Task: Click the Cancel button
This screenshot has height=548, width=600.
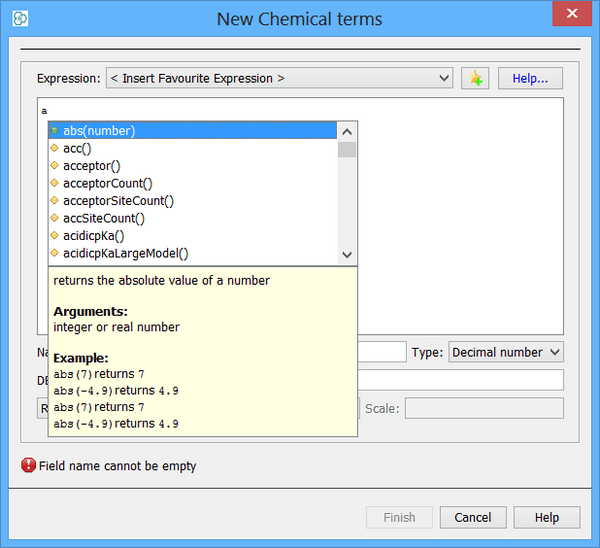Action: click(x=472, y=518)
